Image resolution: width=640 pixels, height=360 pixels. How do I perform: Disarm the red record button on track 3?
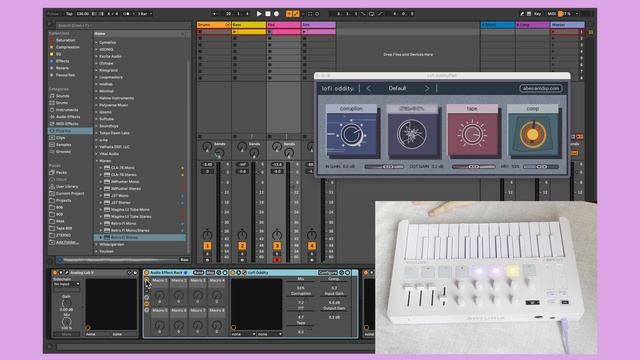(277, 260)
